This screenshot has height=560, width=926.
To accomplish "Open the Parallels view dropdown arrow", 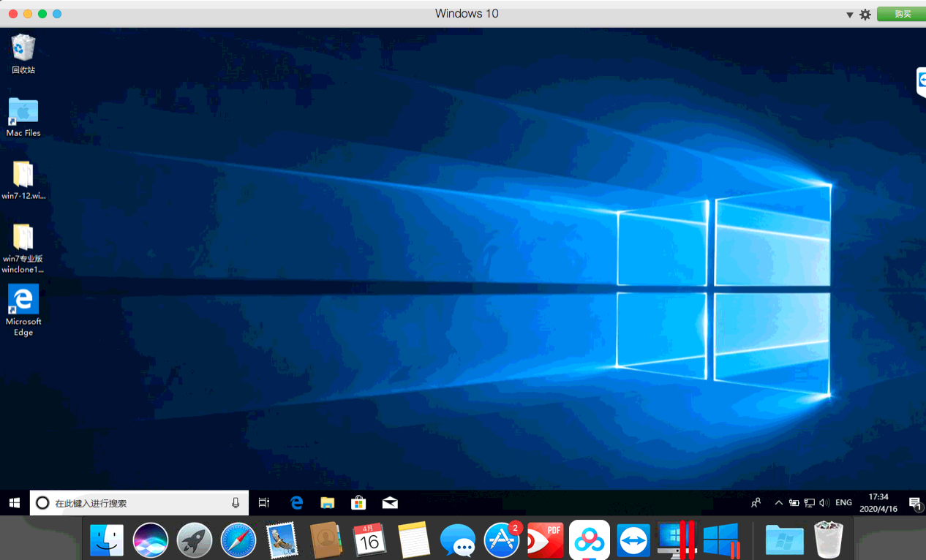I will point(849,15).
